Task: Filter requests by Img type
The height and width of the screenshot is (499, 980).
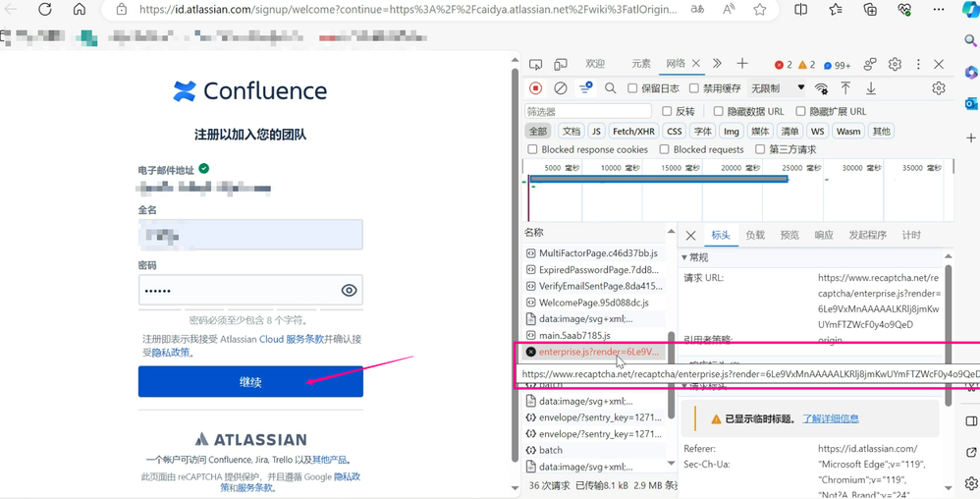Action: [x=732, y=132]
